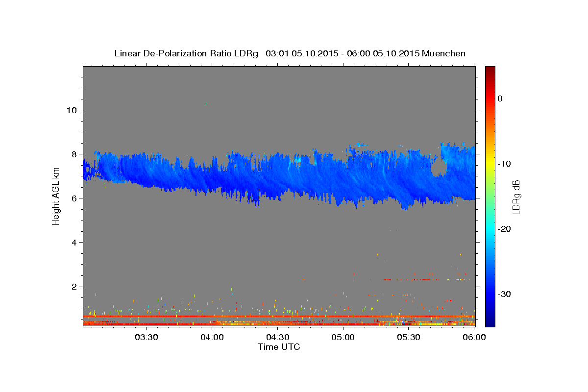Click the colorbar tick label -10
The width and height of the screenshot is (588, 392).
pyautogui.click(x=504, y=164)
